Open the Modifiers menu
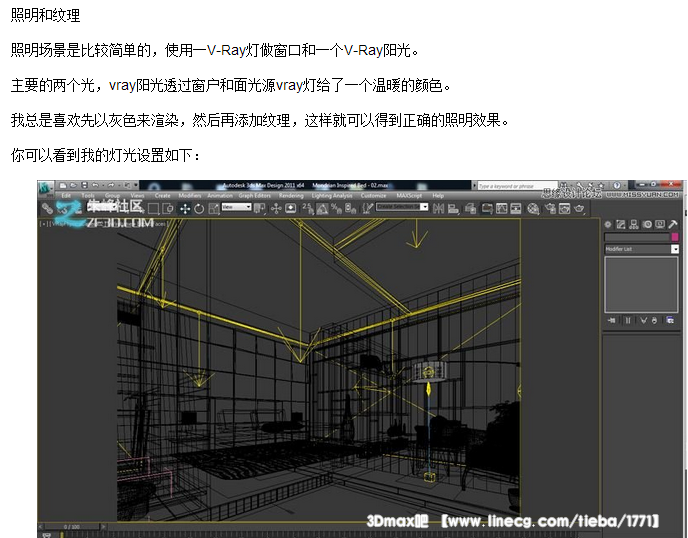Image resolution: width=688 pixels, height=538 pixels. pyautogui.click(x=190, y=196)
